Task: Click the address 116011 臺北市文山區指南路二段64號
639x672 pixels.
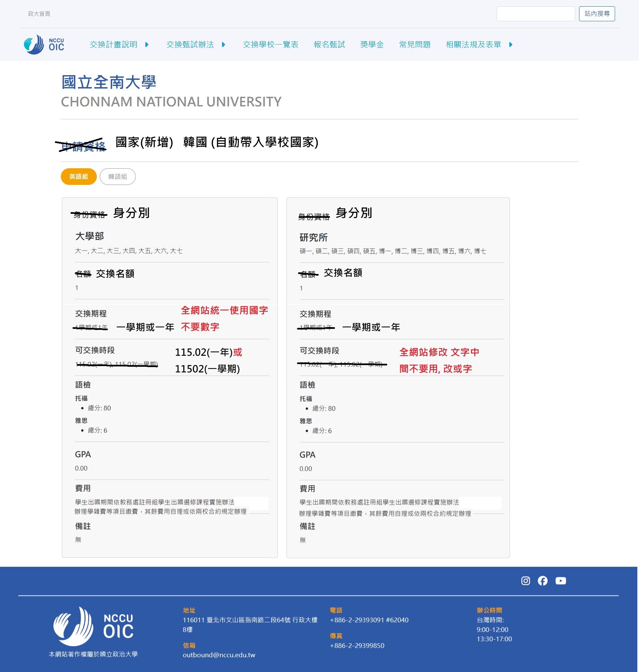Action: point(250,625)
